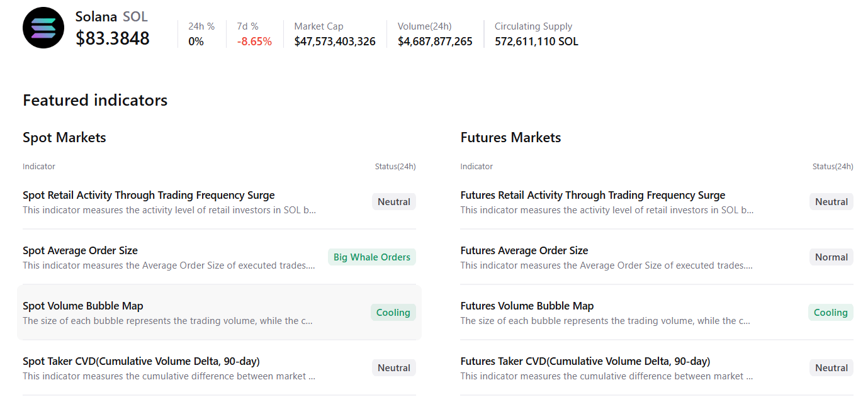This screenshot has width=868, height=402.
Task: Click the Solana SOL name heading
Action: [x=111, y=17]
